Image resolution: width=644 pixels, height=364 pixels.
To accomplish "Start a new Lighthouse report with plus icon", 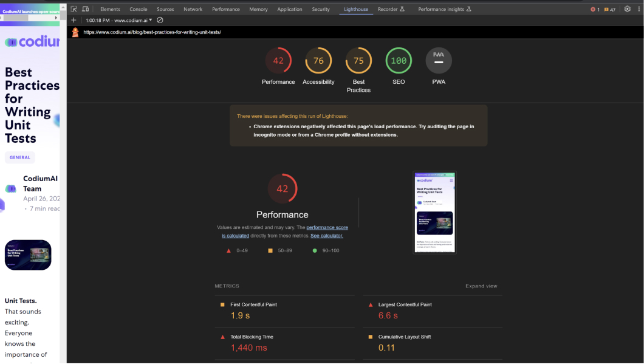I will 74,20.
